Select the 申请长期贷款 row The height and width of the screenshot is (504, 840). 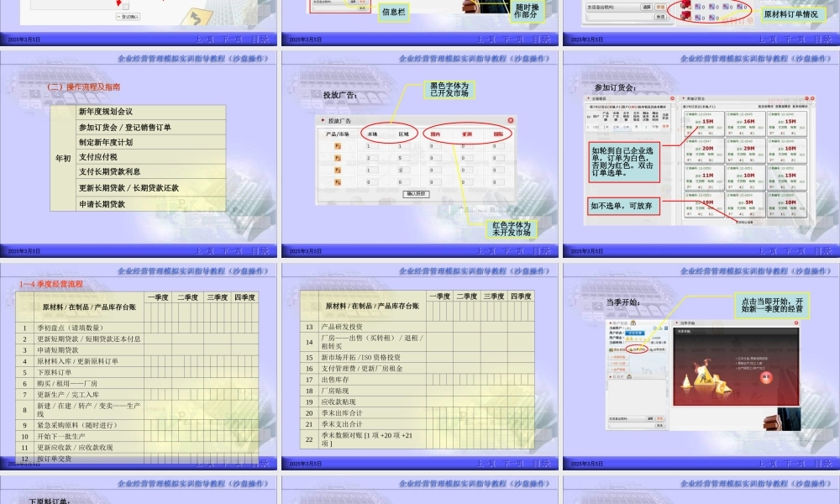click(150, 204)
